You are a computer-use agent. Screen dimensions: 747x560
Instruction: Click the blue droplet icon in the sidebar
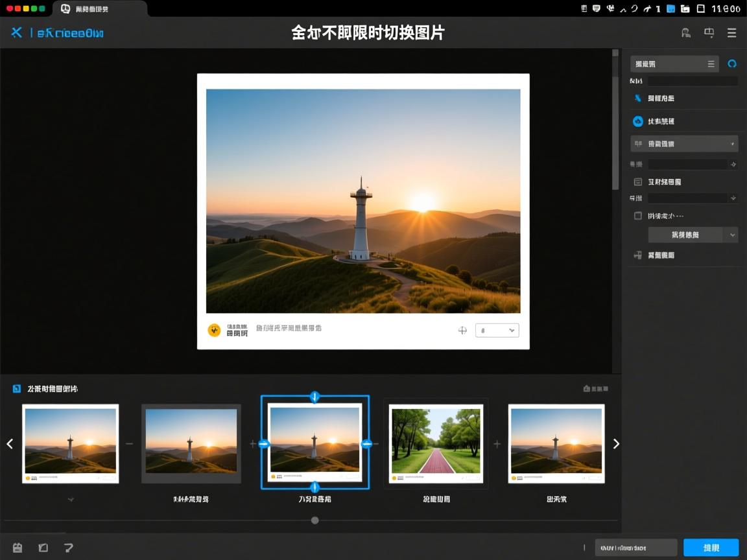coord(638,121)
